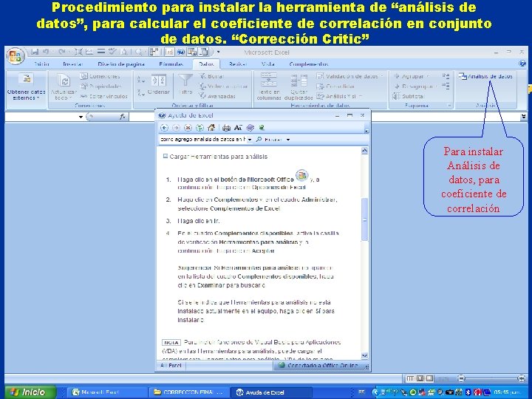Click the Undo arrow in quick access toolbar
The height and width of the screenshot is (399, 532).
tap(46, 52)
